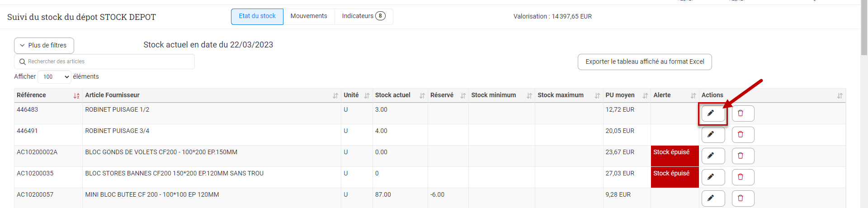Delete the ROBINET PUISAGE 1/2 row
Image resolution: width=868 pixels, height=208 pixels.
(743, 113)
